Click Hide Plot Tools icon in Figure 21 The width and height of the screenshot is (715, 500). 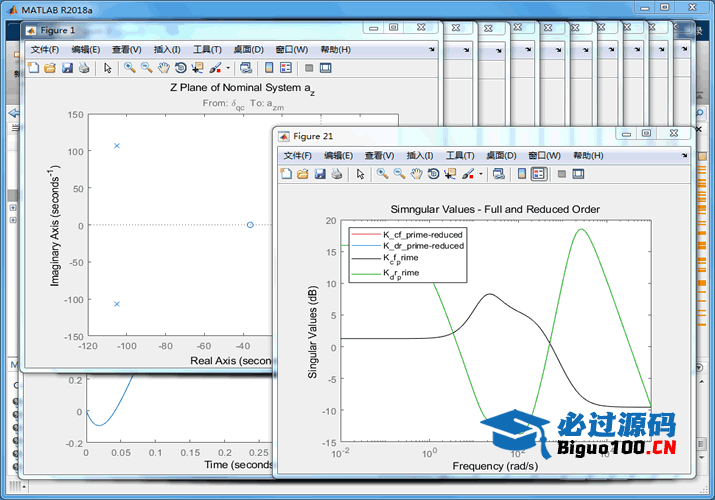(x=562, y=174)
